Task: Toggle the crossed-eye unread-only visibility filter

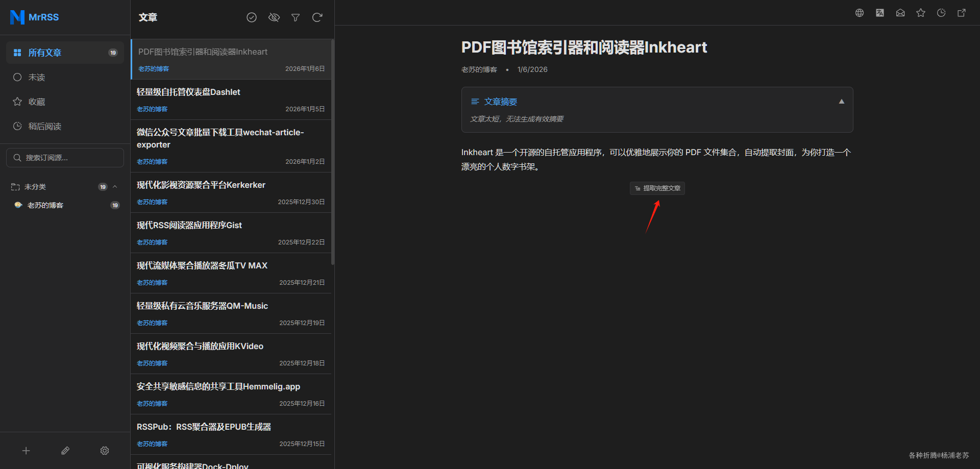Action: pyautogui.click(x=274, y=17)
